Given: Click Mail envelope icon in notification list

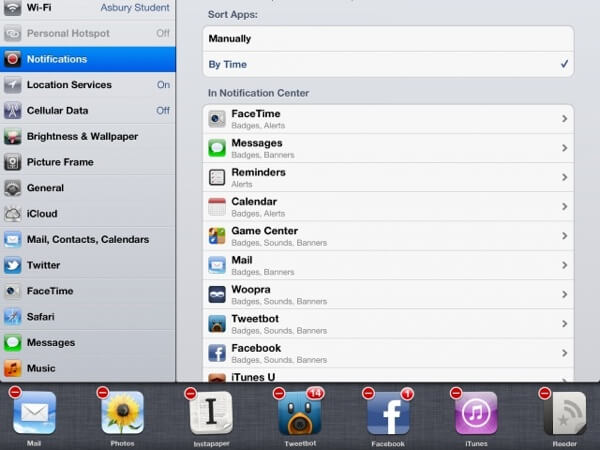Looking at the screenshot, I should tap(217, 265).
